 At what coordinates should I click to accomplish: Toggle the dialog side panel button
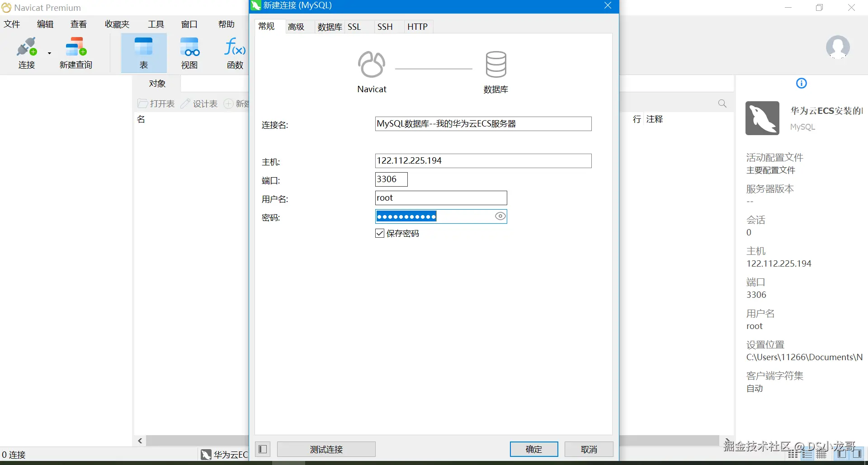263,449
